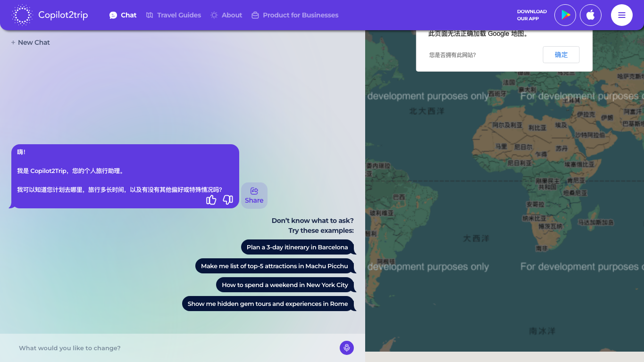
Task: Click 'DOWNLOAD OUR APP' text
Action: (x=532, y=15)
